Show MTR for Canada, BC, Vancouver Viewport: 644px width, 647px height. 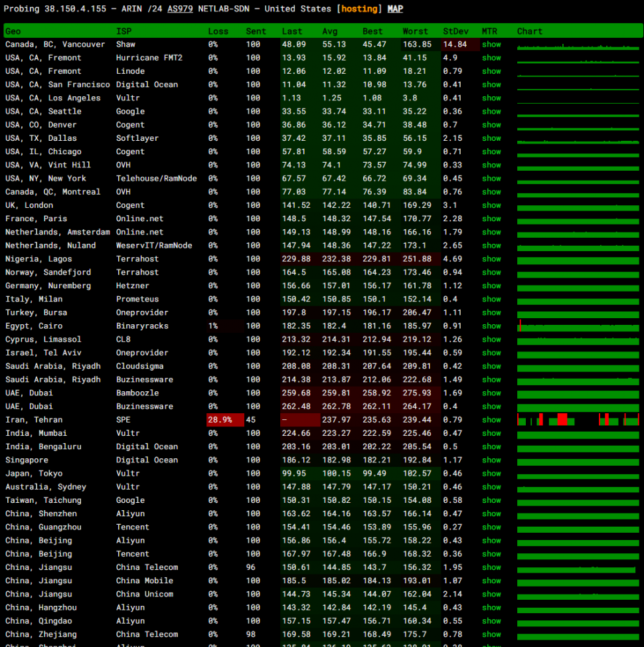491,45
